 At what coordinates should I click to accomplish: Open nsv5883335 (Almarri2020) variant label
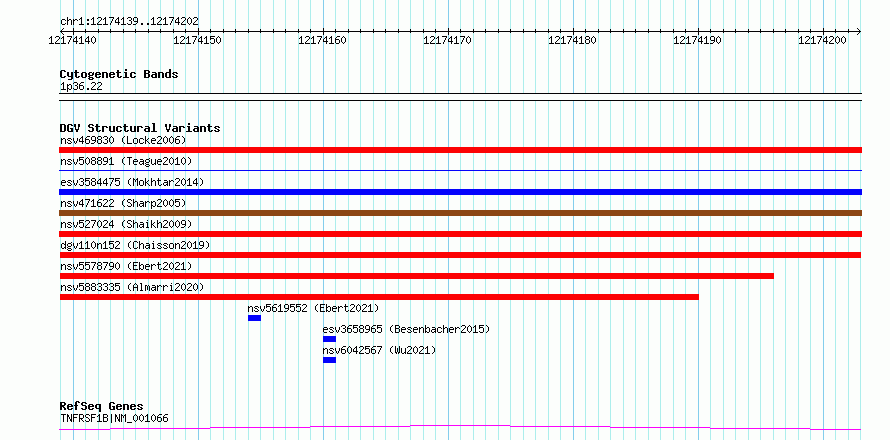132,287
